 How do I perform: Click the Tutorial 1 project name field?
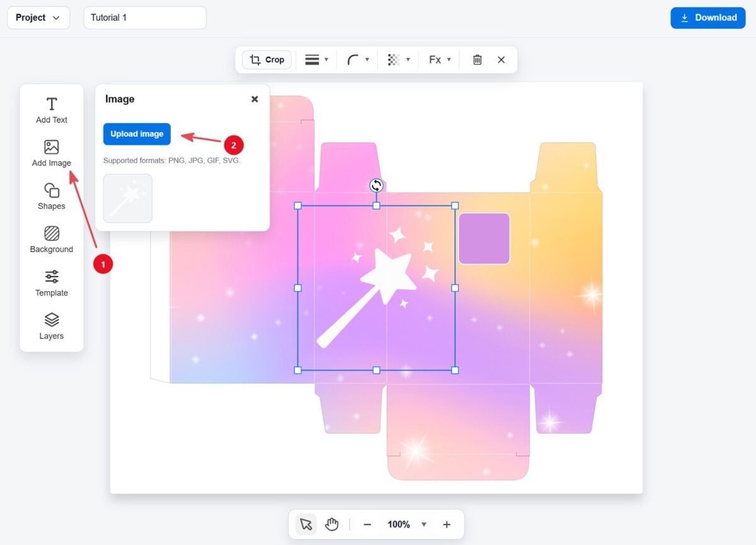(x=145, y=18)
